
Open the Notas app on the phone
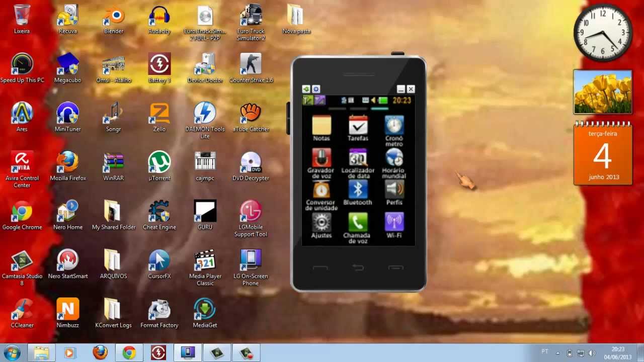coord(321,128)
